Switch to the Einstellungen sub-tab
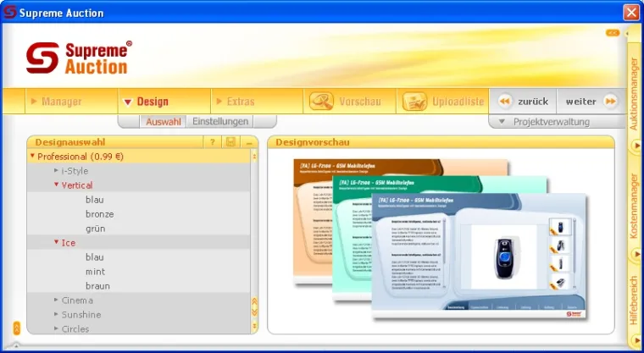 tap(220, 122)
